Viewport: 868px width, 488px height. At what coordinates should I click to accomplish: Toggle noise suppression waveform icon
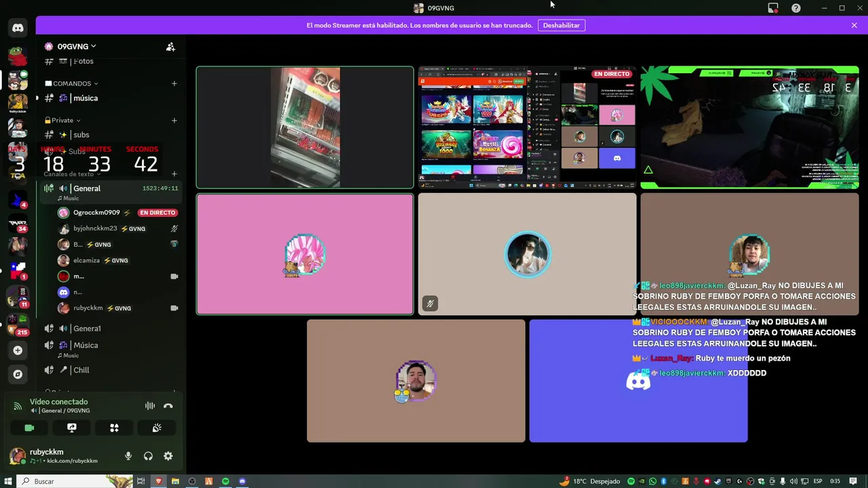click(150, 406)
